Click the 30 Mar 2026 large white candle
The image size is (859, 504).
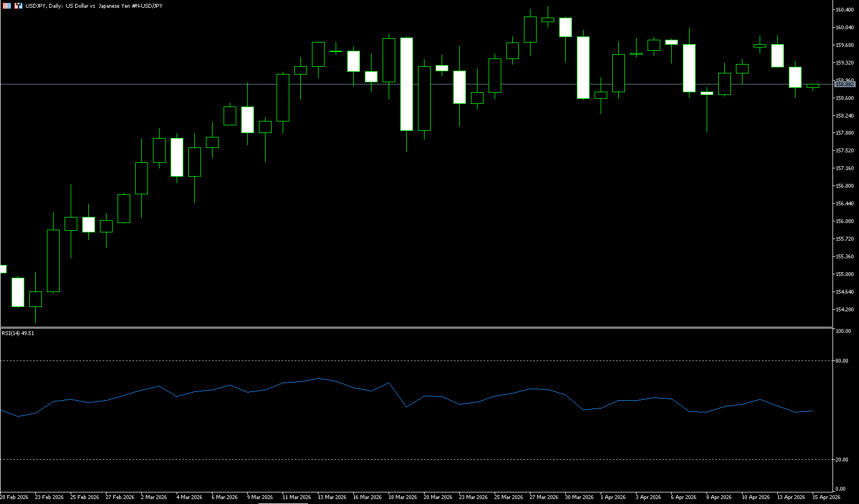[583, 67]
